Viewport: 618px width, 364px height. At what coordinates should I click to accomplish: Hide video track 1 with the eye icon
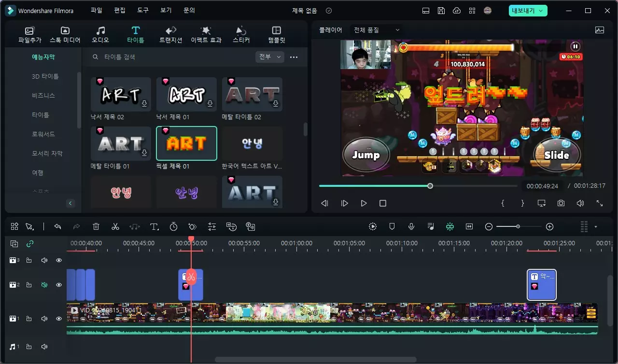(x=59, y=319)
